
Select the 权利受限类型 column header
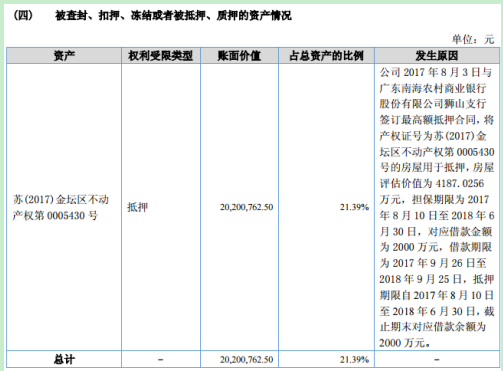[x=161, y=56]
